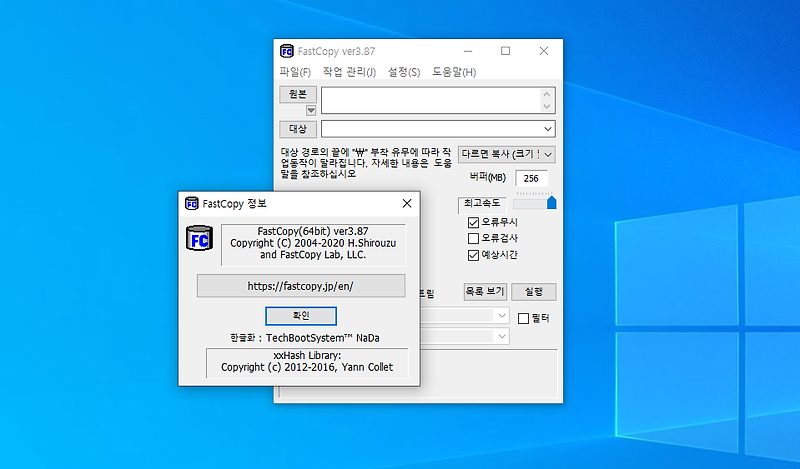
Task: Click the FastCopy(64bit) ver3.87 copyright text
Action: coord(313,243)
